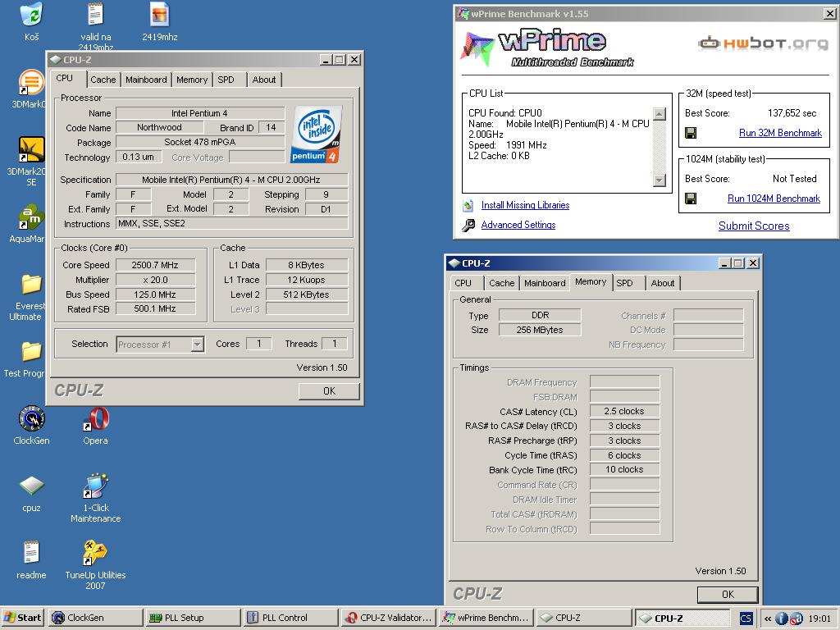Switch to the Memory tab in the CPU window
The image size is (840, 630).
coord(192,80)
